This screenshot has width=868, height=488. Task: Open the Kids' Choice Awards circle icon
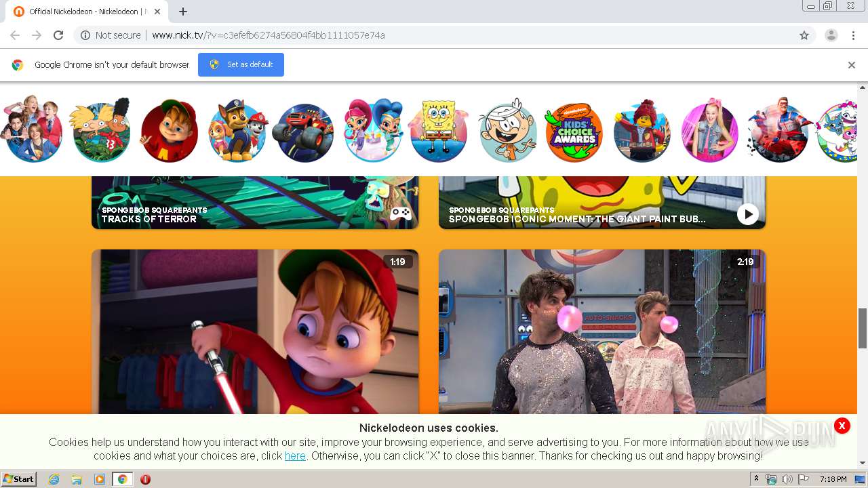(x=574, y=132)
